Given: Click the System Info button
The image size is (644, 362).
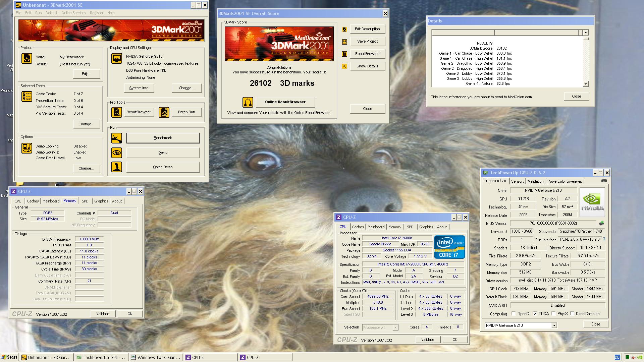Looking at the screenshot, I should click(x=139, y=88).
